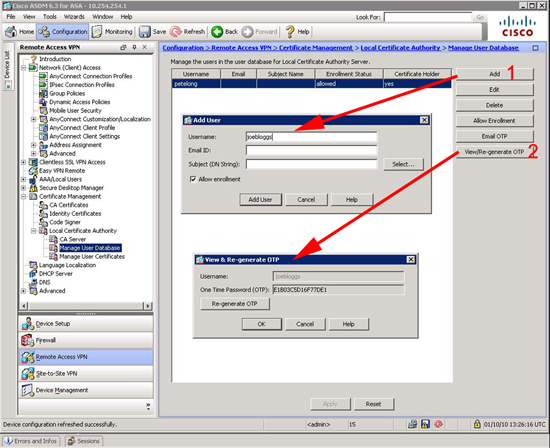Image resolution: width=550 pixels, height=448 pixels.
Task: Click Email OTP button
Action: (495, 136)
